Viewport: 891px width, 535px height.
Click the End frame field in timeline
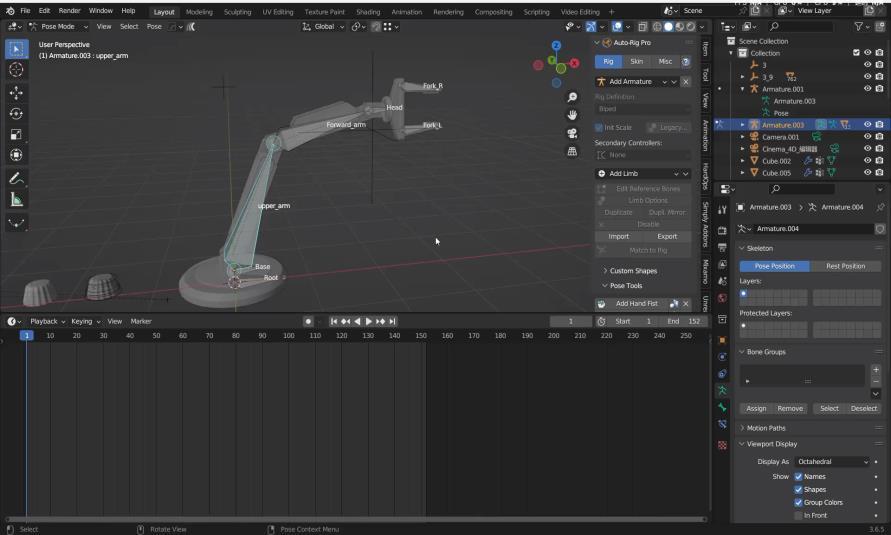tap(683, 321)
